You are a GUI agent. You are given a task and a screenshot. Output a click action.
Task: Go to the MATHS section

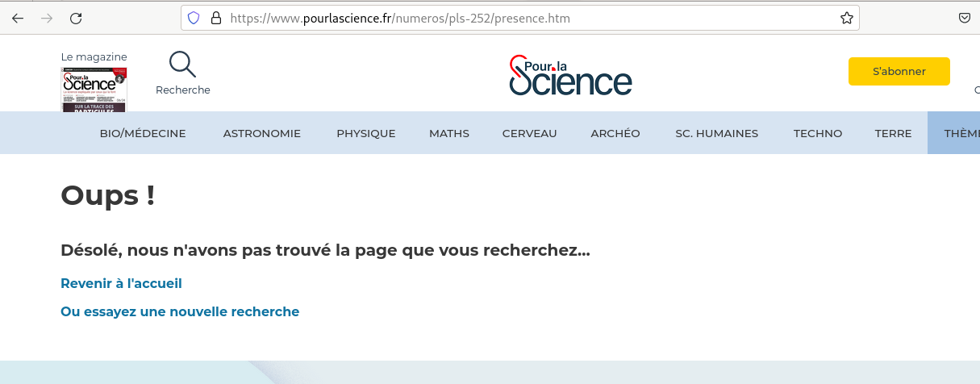(449, 133)
